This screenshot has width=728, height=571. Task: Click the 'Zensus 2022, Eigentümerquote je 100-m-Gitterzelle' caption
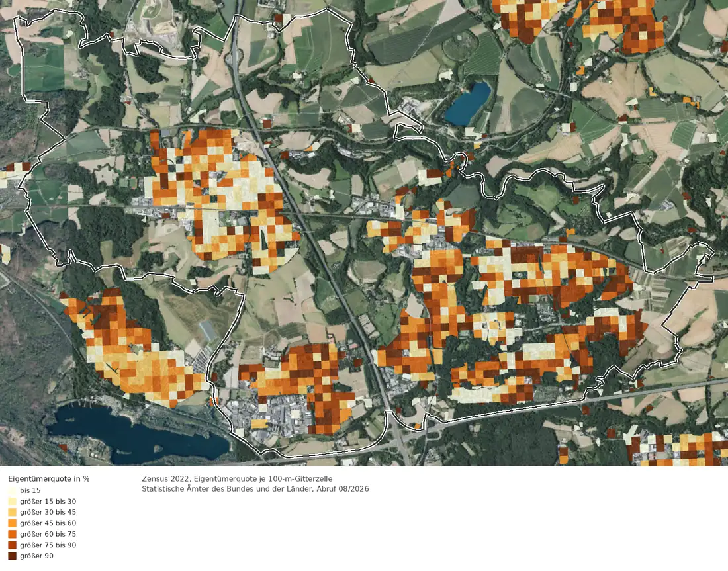(x=237, y=478)
